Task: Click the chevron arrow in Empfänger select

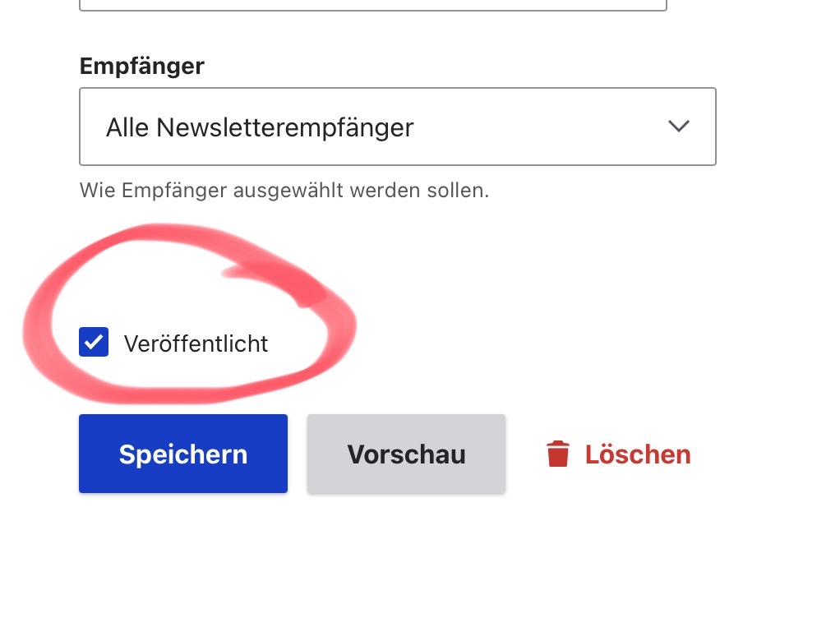Action: [x=678, y=127]
